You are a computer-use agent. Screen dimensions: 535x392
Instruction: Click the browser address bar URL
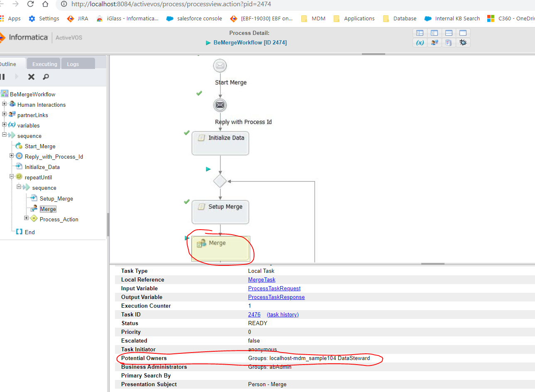[x=171, y=4]
